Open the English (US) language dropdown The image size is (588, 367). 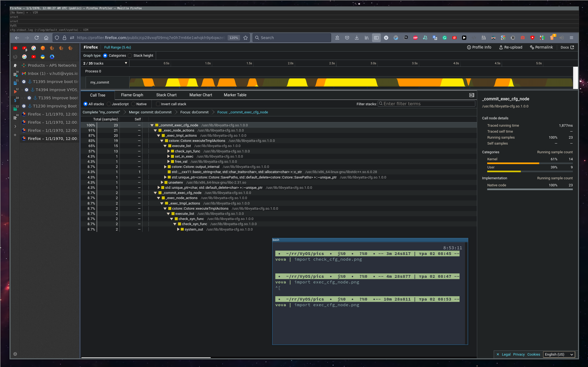559,354
